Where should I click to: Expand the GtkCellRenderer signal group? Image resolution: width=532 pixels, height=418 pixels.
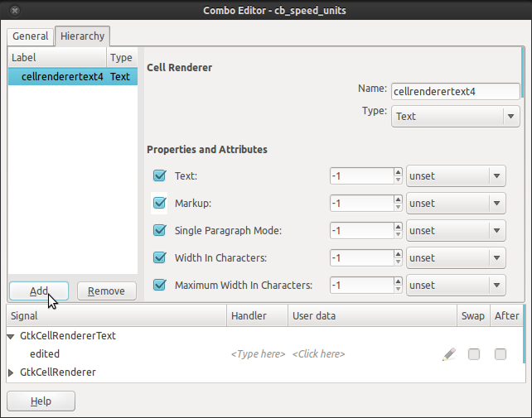tap(11, 372)
